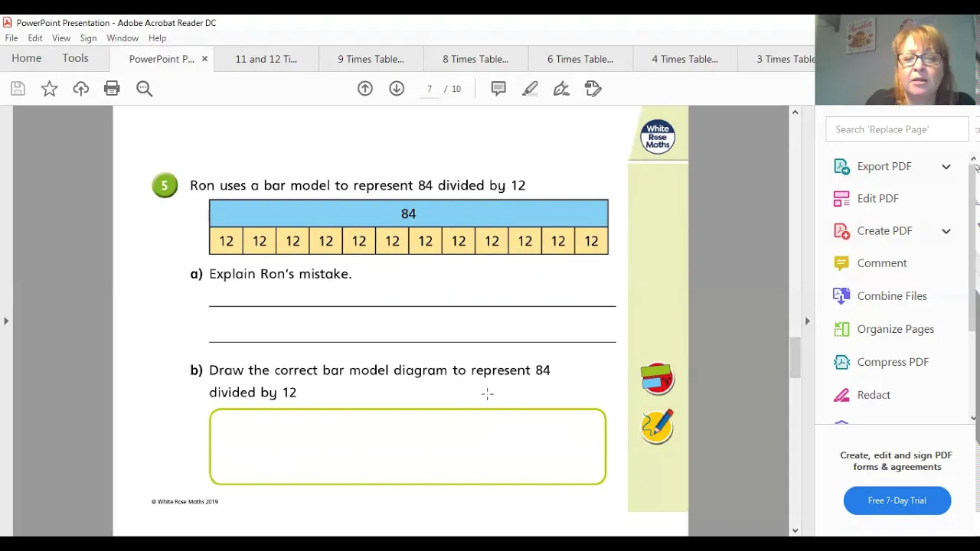Image resolution: width=980 pixels, height=551 pixels.
Task: Go to previous page with up arrow
Action: (x=365, y=89)
